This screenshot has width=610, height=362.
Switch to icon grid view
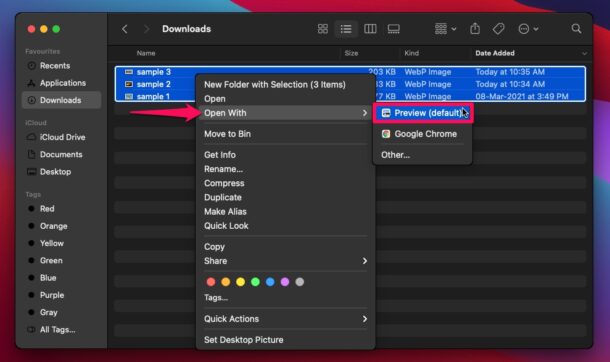(323, 29)
